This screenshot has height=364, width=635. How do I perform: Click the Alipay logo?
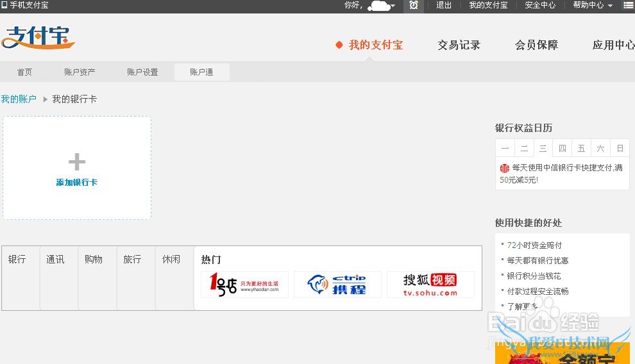click(x=38, y=38)
